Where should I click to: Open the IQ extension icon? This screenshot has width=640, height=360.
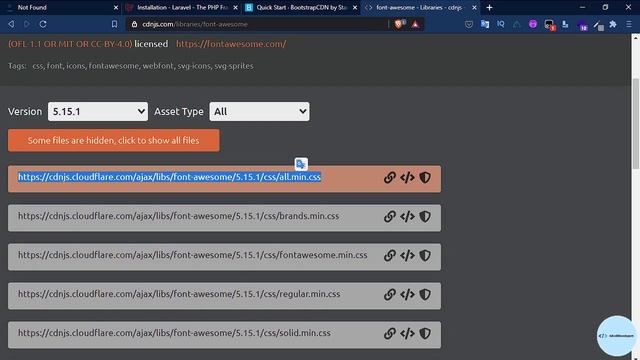(501, 24)
